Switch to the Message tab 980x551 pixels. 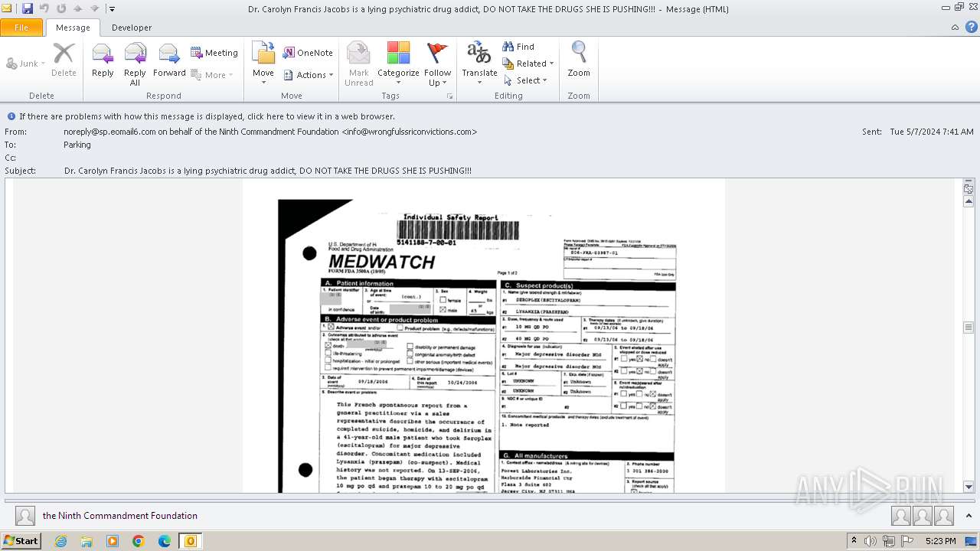point(73,28)
